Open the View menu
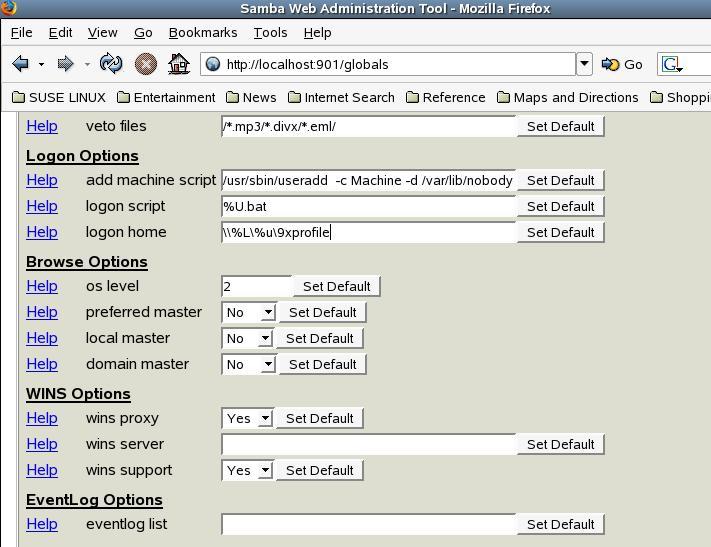Screen dimensions: 711x547 tap(102, 33)
